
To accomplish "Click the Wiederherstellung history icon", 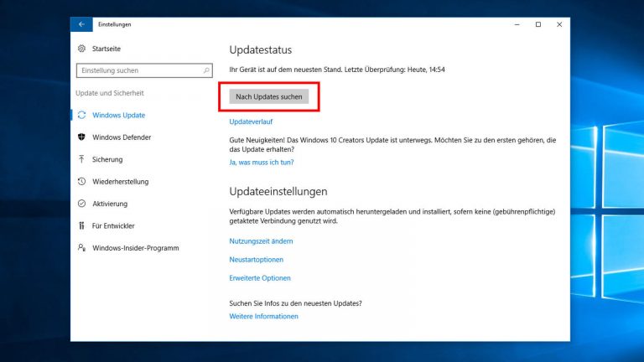I will point(81,181).
